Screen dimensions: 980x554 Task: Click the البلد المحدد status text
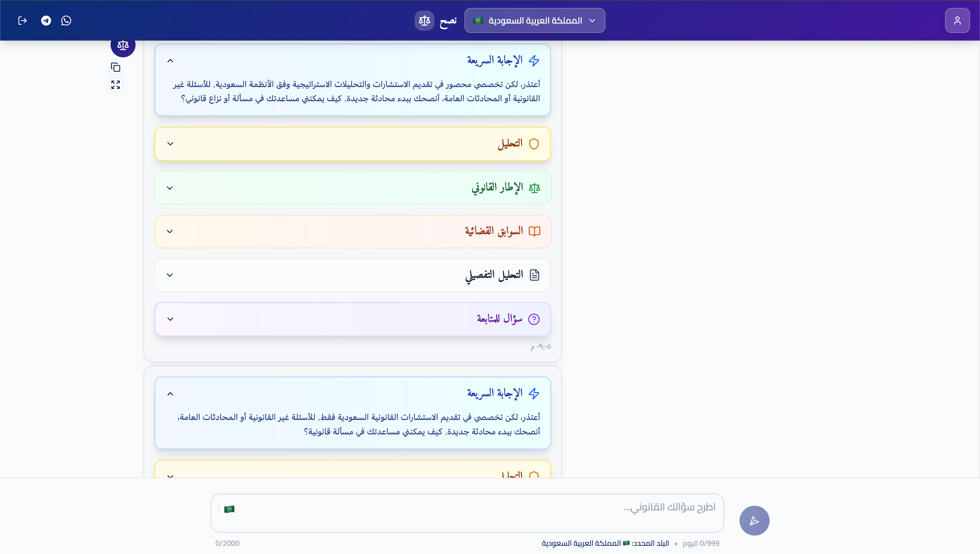[605, 543]
